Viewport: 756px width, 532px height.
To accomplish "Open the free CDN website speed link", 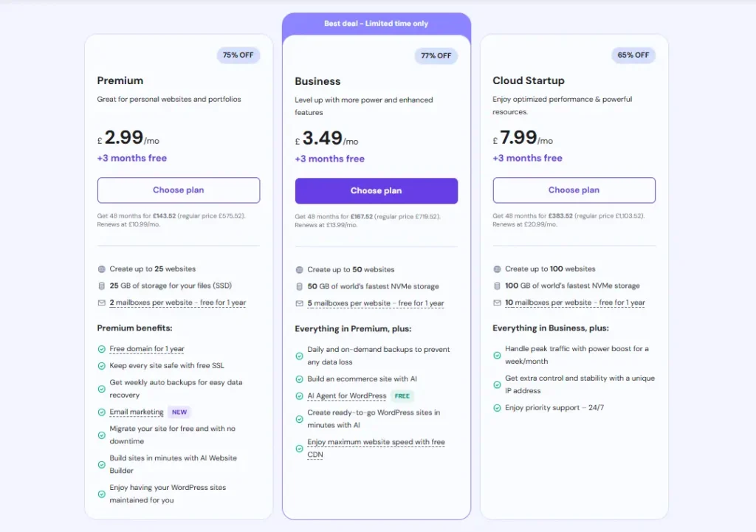I will coord(376,448).
